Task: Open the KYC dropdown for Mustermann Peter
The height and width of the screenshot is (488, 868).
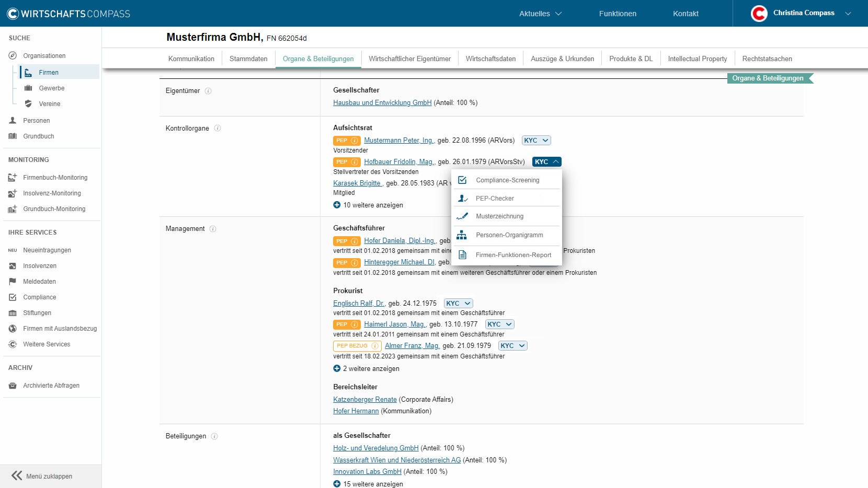Action: pos(536,141)
